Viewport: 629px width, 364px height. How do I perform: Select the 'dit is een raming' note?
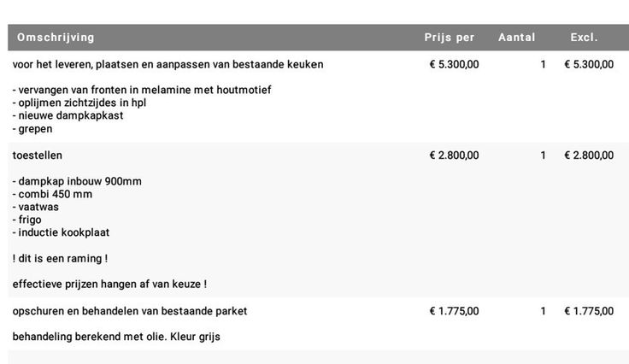tap(60, 258)
